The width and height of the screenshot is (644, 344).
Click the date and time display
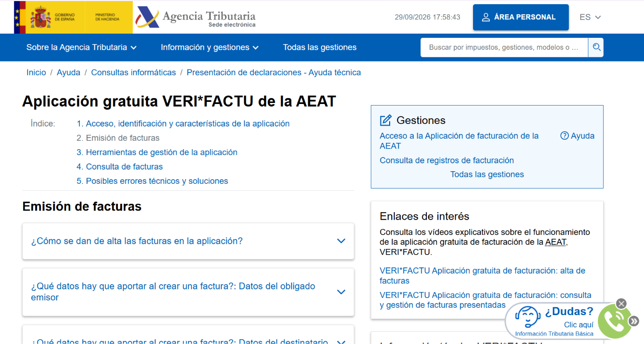tap(427, 17)
